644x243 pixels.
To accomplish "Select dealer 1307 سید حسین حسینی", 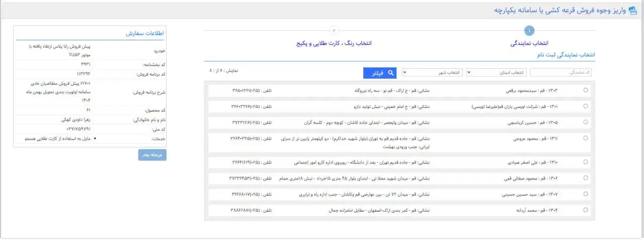I will [x=585, y=194].
